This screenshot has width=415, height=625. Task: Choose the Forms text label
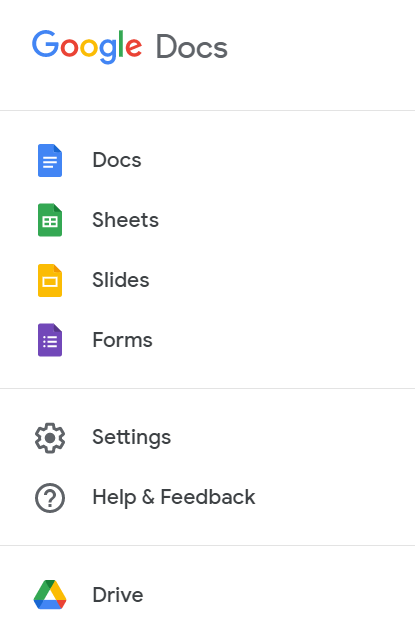pos(122,340)
